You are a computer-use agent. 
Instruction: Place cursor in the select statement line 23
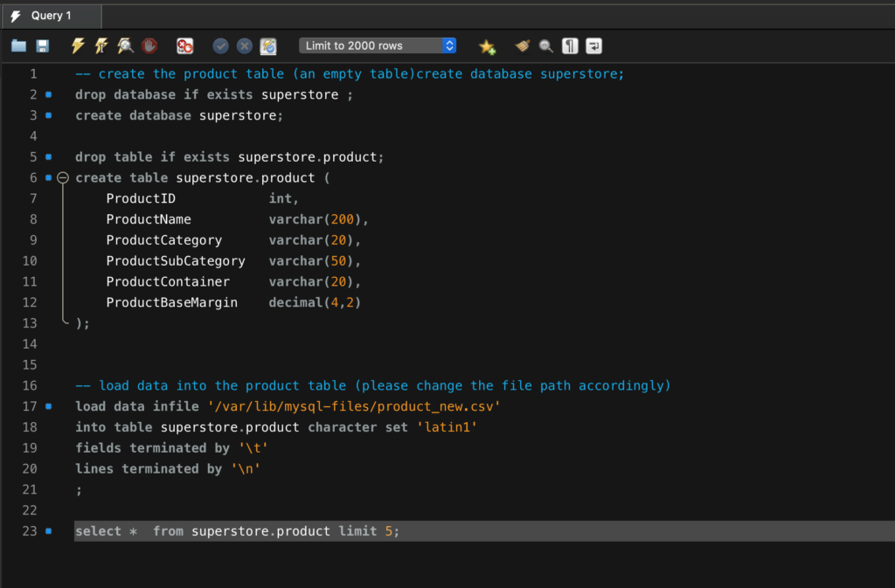pos(262,531)
